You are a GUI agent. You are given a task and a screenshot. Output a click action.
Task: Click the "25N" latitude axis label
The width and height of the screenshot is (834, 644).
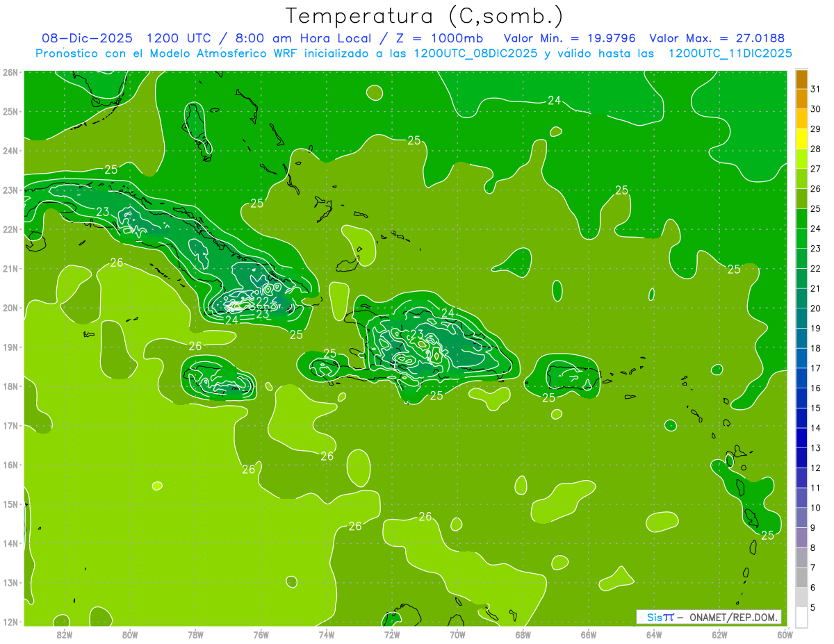(10, 112)
